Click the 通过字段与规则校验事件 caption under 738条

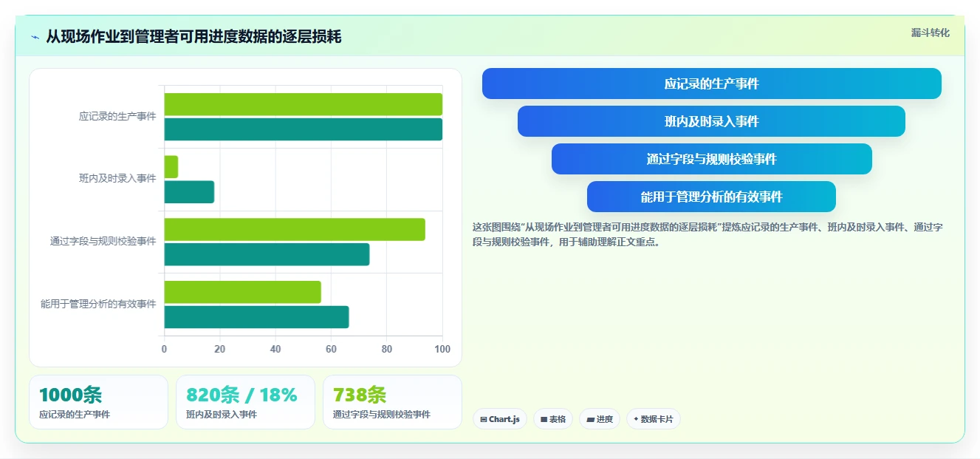tap(382, 415)
